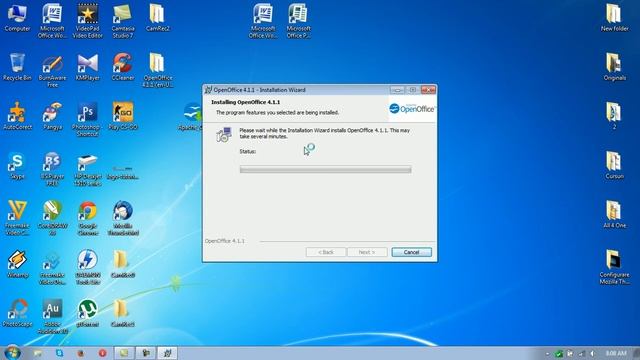Select the HP Deskjet printer shortcut

[x=88, y=169]
